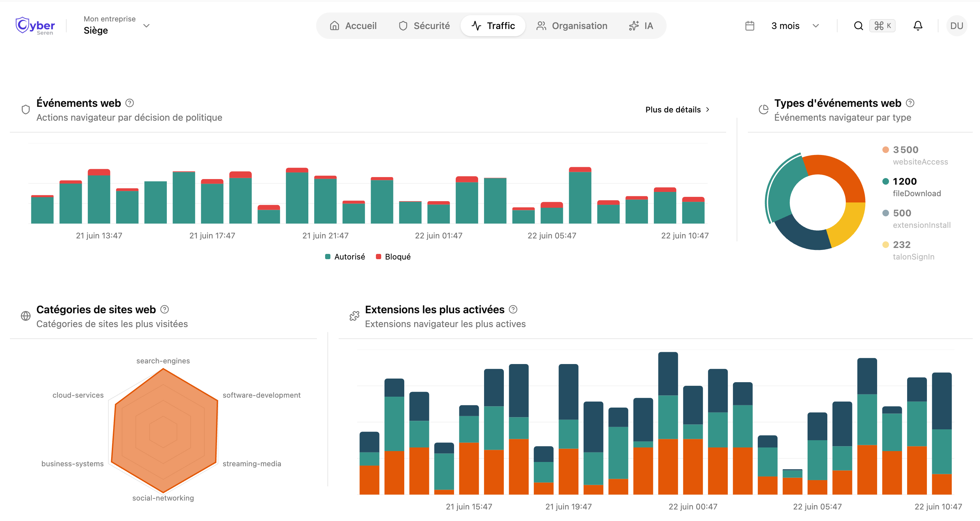This screenshot has height=521, width=980.
Task: Toggle the Autorisé legend entry
Action: [x=345, y=257]
